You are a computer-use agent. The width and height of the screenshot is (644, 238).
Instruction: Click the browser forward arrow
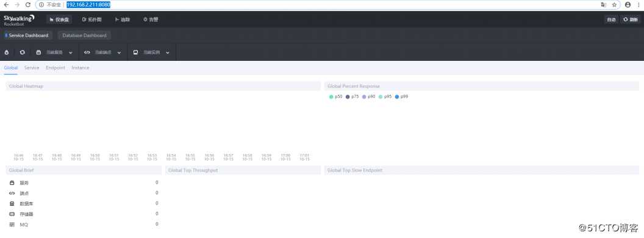click(x=17, y=4)
